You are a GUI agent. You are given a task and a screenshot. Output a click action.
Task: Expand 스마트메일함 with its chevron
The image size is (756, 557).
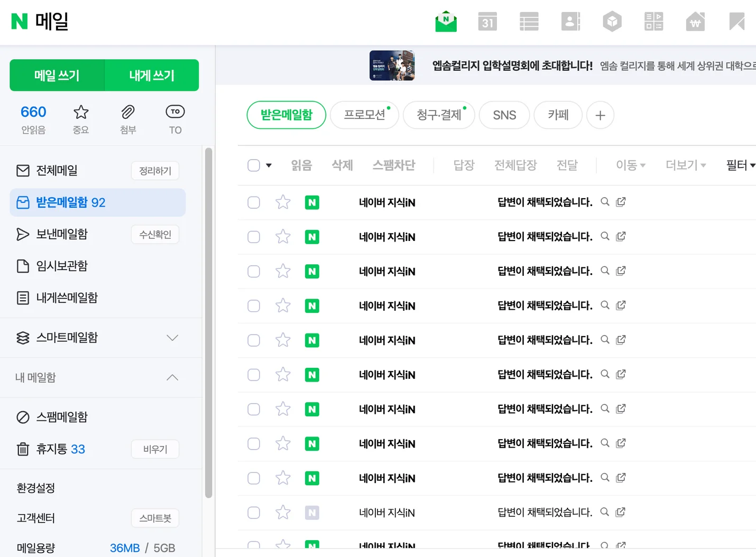pyautogui.click(x=172, y=338)
